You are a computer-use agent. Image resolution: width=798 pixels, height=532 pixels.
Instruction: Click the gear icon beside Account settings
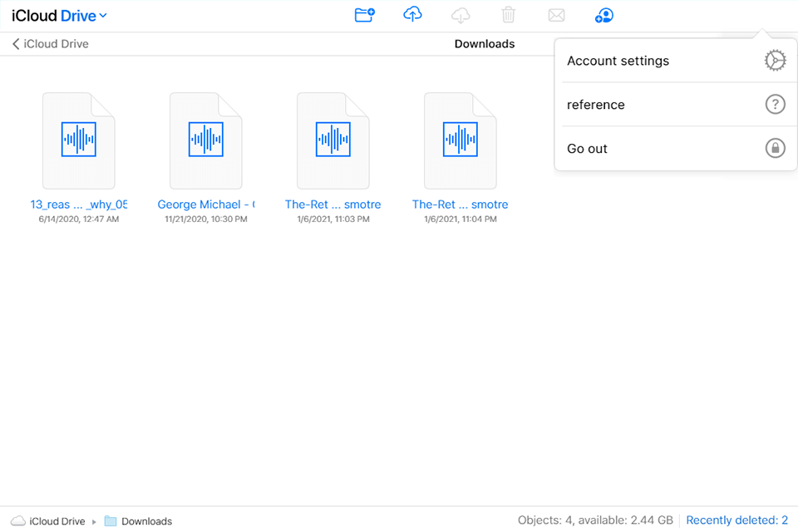click(775, 61)
